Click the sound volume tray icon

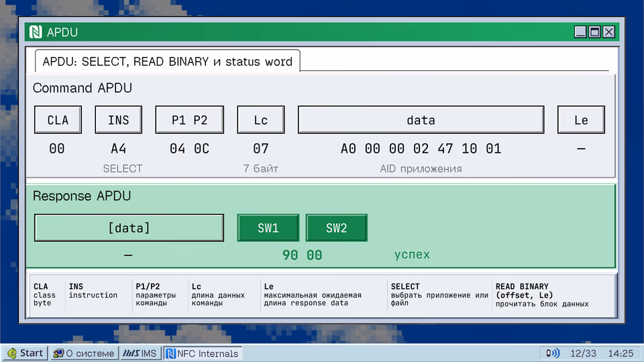[x=552, y=353]
